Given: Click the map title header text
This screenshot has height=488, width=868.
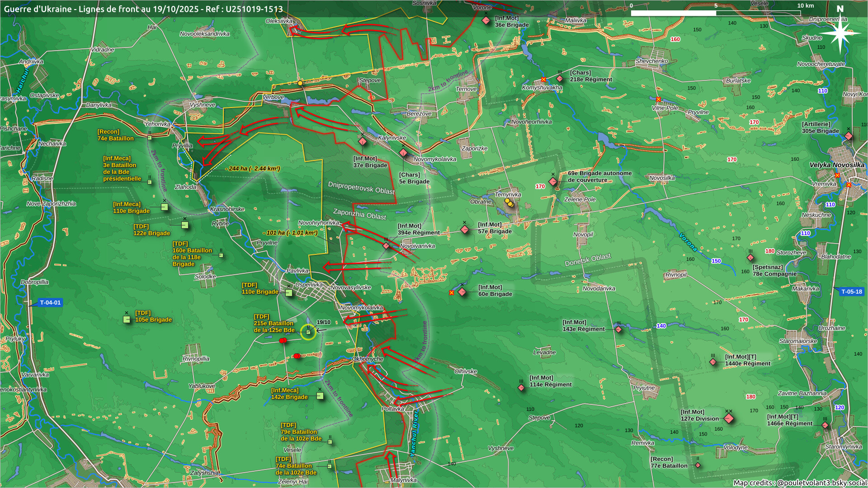Looking at the screenshot, I should point(143,9).
